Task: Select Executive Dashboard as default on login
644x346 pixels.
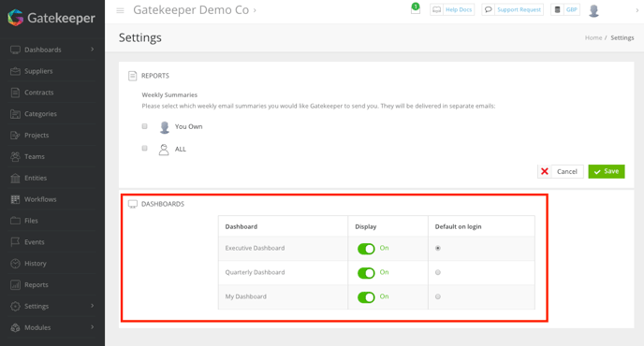Action: pyautogui.click(x=438, y=248)
